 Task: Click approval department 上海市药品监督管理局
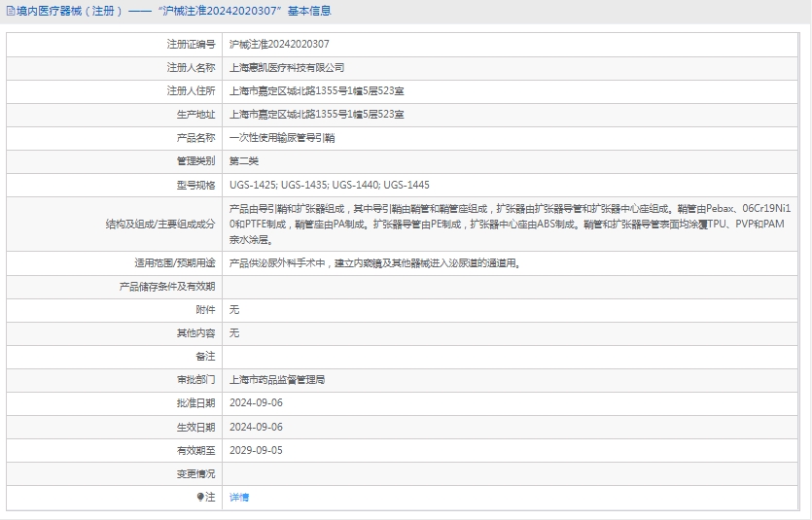click(276, 380)
